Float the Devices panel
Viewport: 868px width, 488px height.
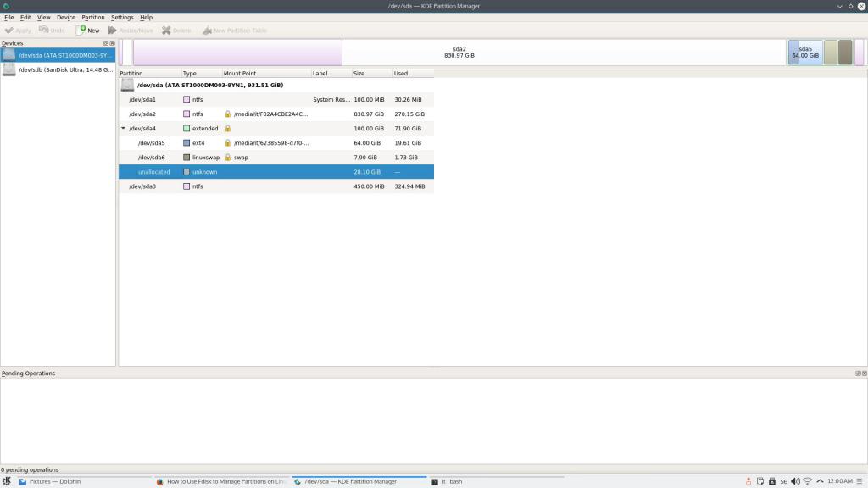[106, 43]
